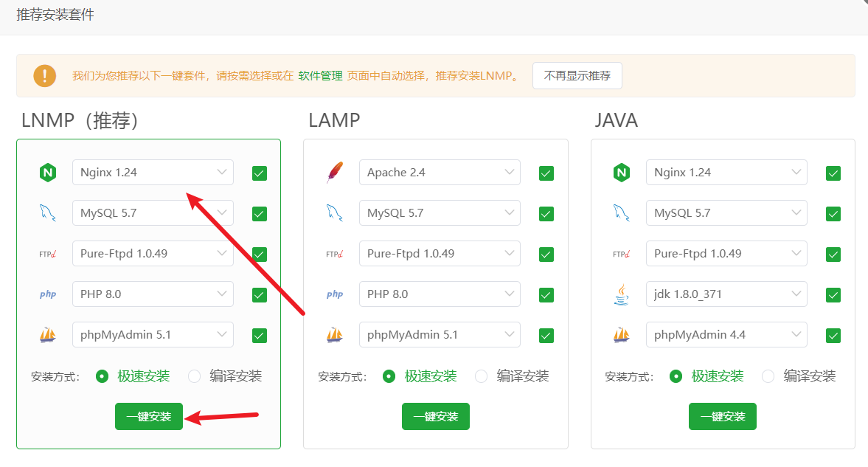The image size is (868, 467).
Task: Click 不再显示推荐 button
Action: (577, 76)
